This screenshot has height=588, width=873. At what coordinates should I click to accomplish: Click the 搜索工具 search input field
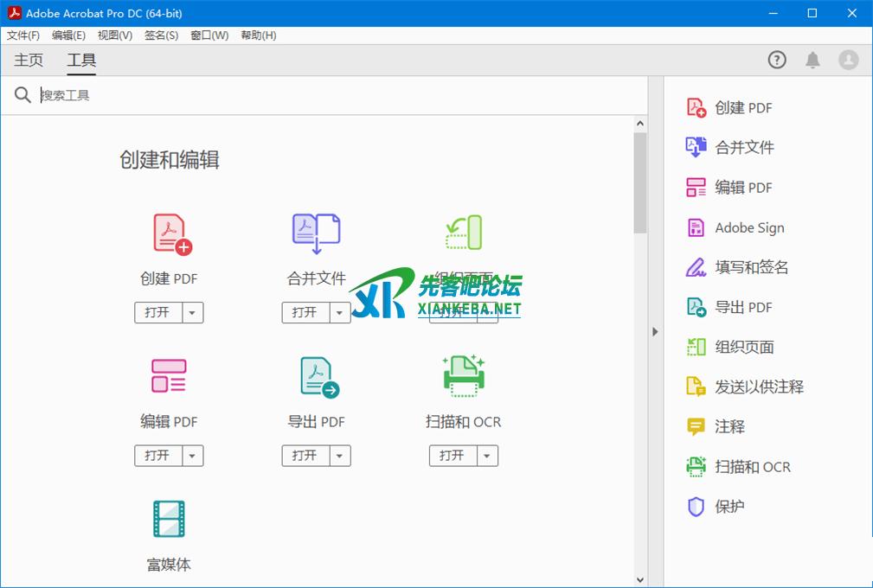point(337,95)
